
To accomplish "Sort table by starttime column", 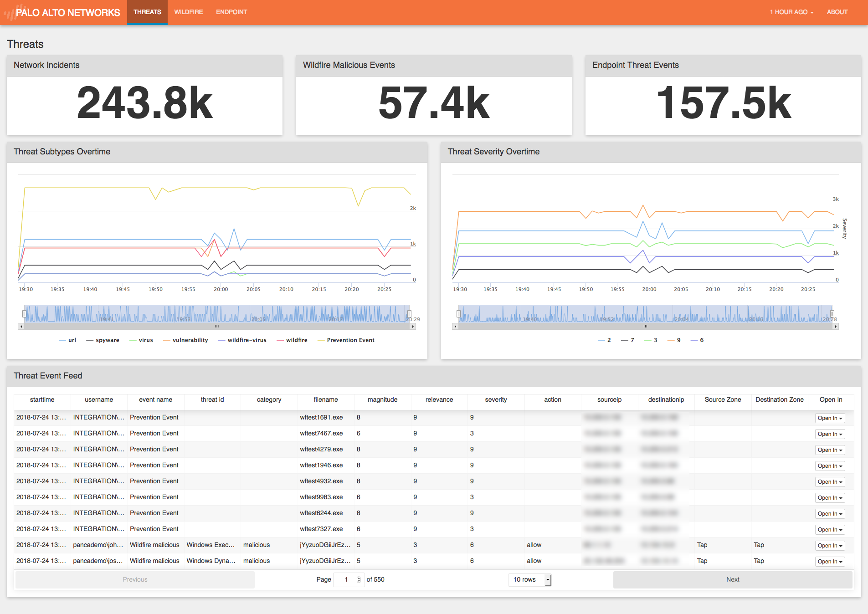I will (x=42, y=399).
